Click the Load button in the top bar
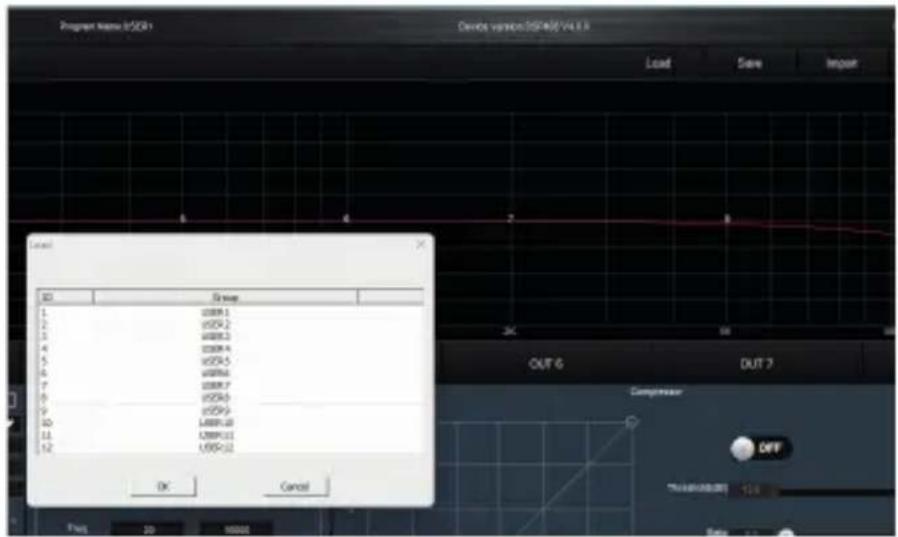Screen dimensions: 898x537 (657, 64)
